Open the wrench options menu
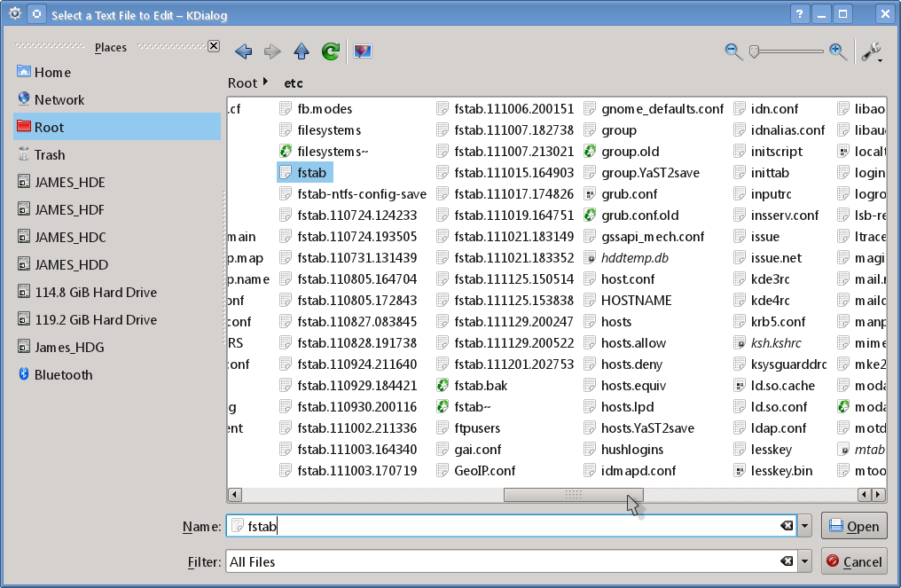This screenshot has width=901, height=588. coord(872,51)
